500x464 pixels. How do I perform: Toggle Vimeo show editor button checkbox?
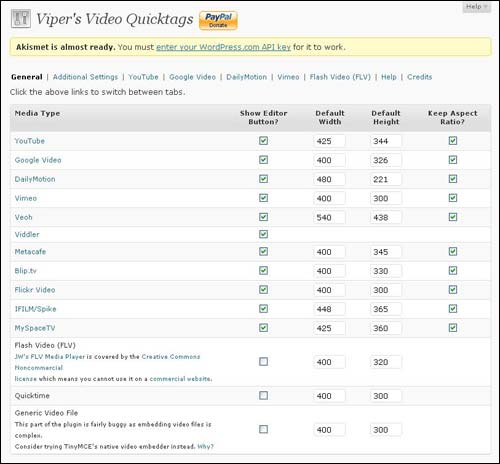[263, 198]
